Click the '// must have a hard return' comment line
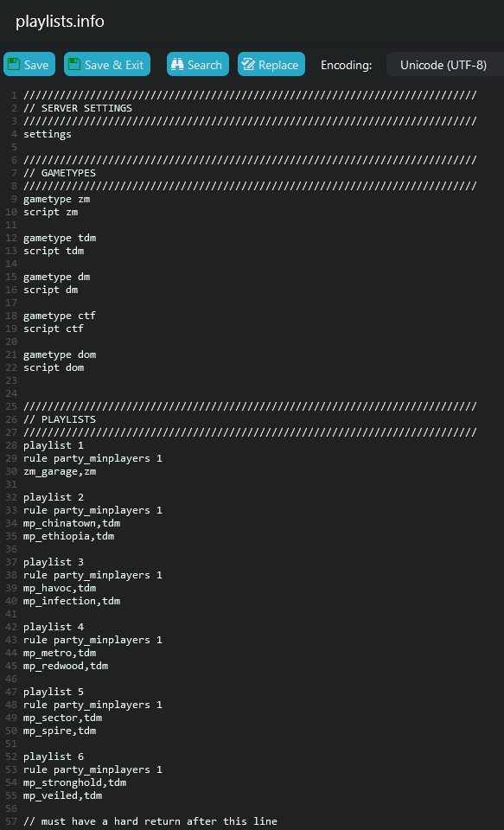 (x=150, y=821)
